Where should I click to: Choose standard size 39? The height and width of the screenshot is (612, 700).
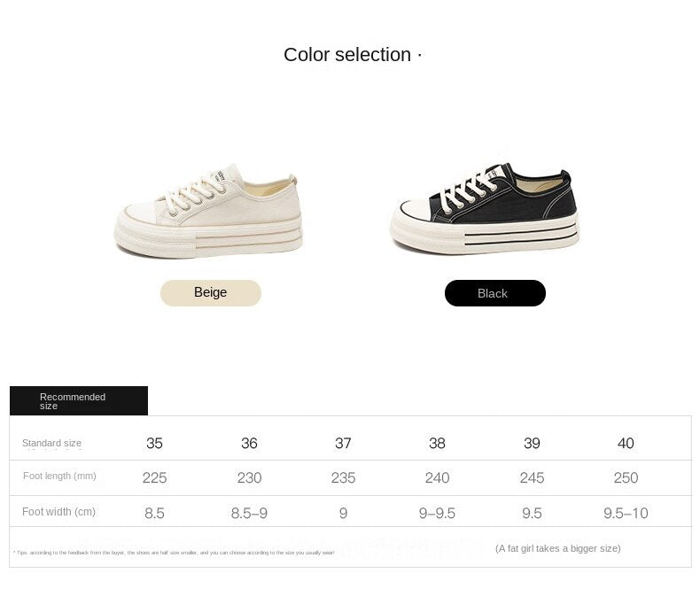tap(532, 443)
